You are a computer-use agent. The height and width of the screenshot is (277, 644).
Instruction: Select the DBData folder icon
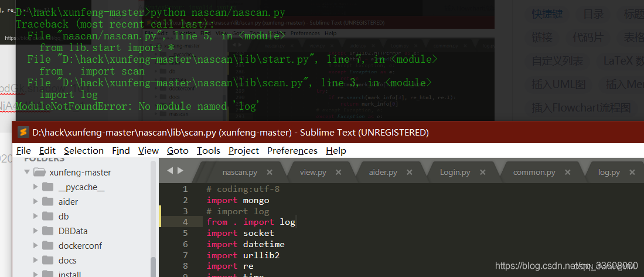click(48, 231)
